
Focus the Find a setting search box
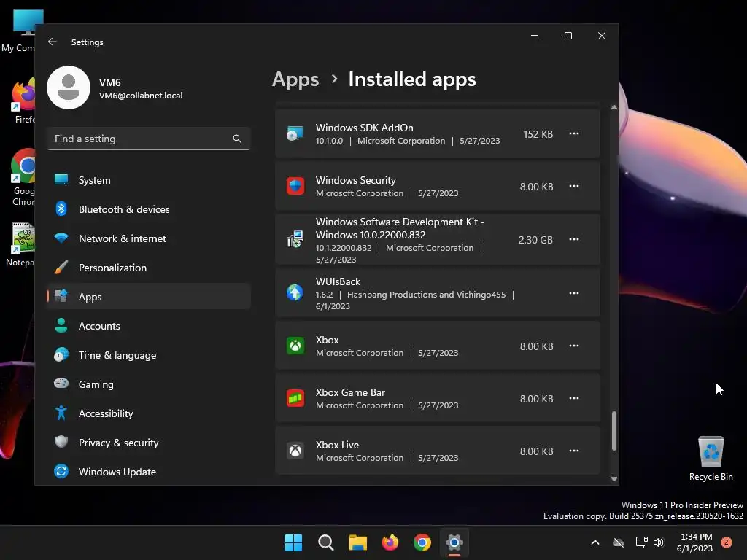[x=149, y=139]
